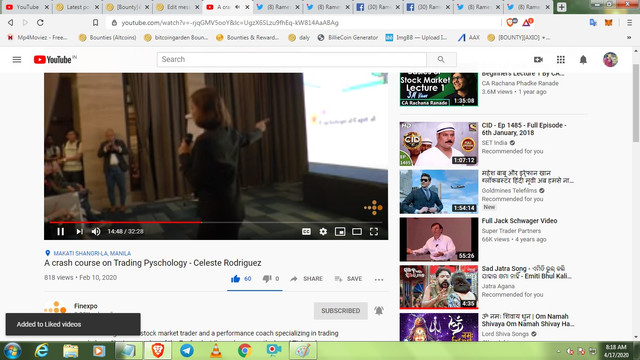Open the Stock Market Lecture 1 thumbnail

click(439, 89)
